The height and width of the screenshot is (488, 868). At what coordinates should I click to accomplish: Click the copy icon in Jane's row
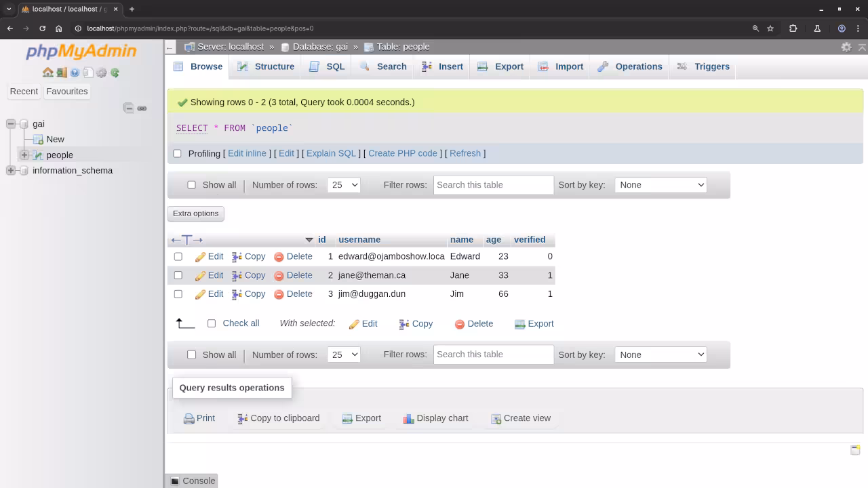pyautogui.click(x=237, y=276)
